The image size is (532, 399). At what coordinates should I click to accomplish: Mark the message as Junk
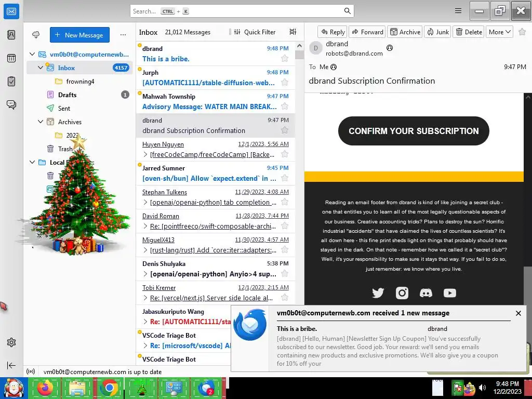(437, 32)
